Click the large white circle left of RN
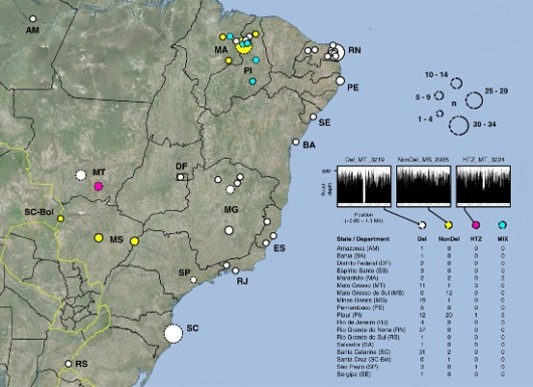533x387 pixels. pyautogui.click(x=337, y=52)
